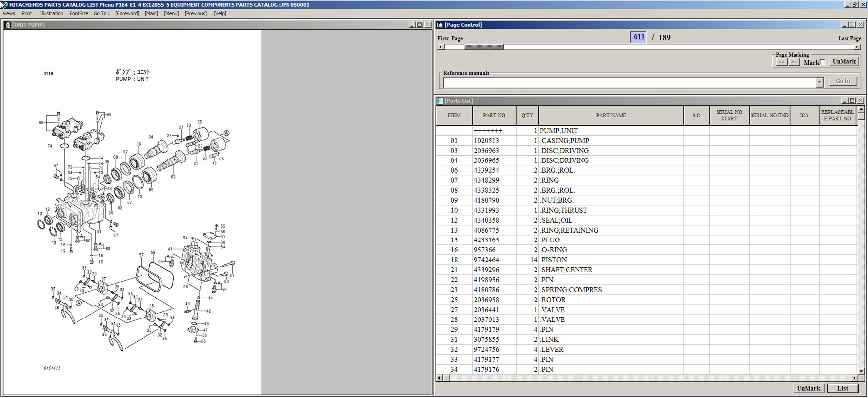
Task: Open the Reference manuals dropdown
Action: (x=819, y=82)
